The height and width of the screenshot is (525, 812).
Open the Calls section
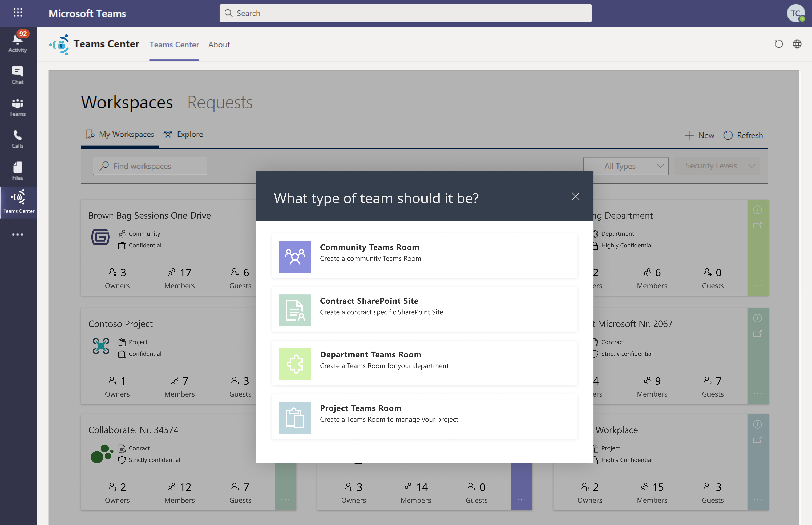point(18,139)
